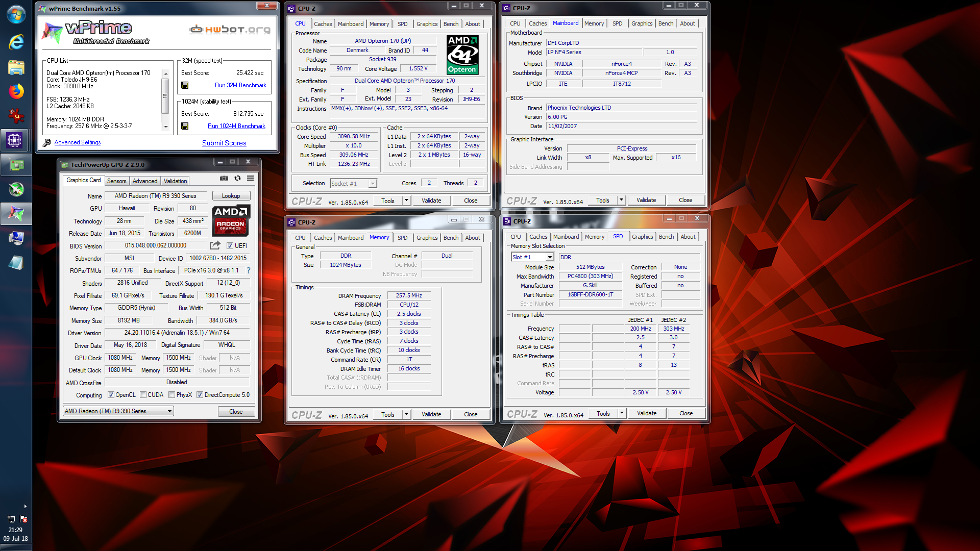Click the AMD64 Opteron logo in CPU-Z

462,55
